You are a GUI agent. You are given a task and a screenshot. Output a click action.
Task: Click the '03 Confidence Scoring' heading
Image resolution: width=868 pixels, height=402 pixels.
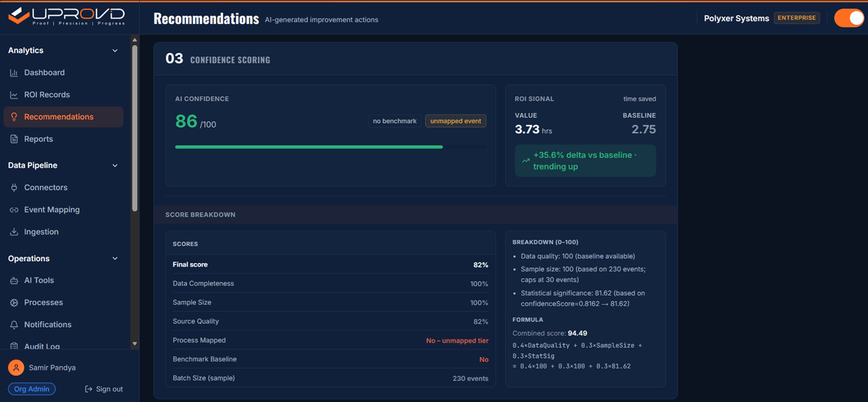[218, 59]
